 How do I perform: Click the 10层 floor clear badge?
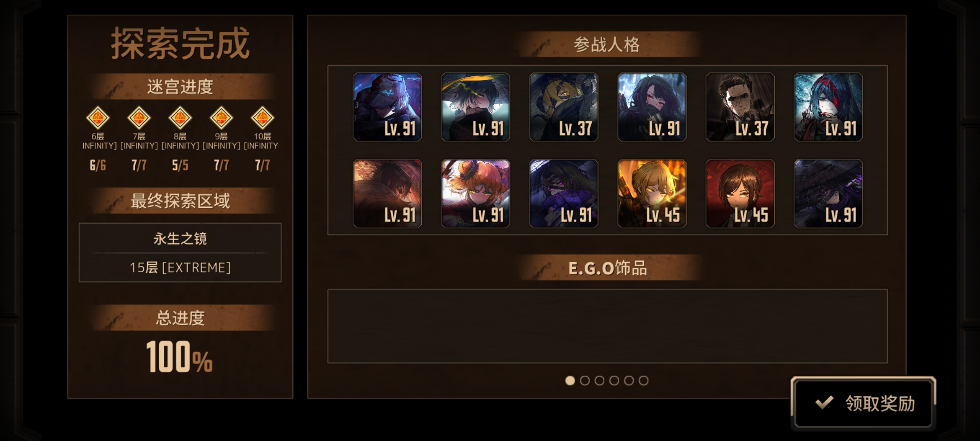tap(262, 118)
